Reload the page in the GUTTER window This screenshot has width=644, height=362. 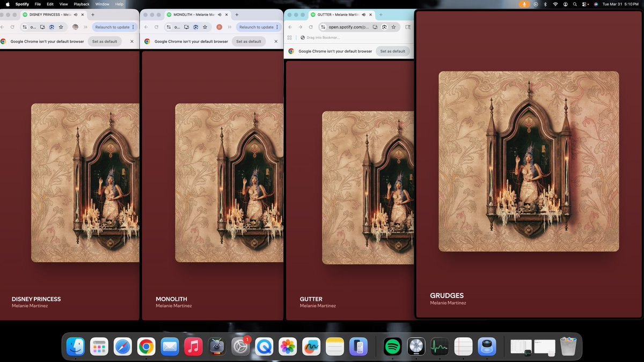pos(311,27)
